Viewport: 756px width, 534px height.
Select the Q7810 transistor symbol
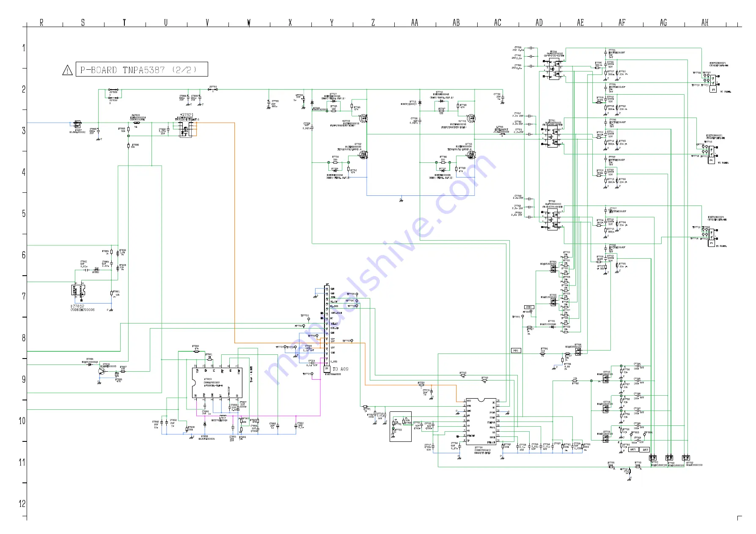point(102,371)
